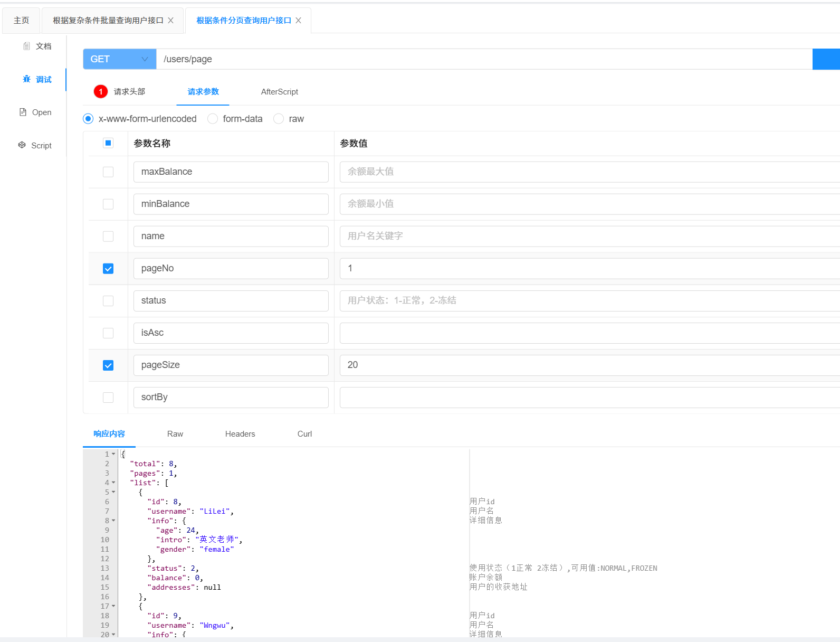Image resolution: width=840 pixels, height=642 pixels.
Task: Enable the status parameter checkbox
Action: 108,301
